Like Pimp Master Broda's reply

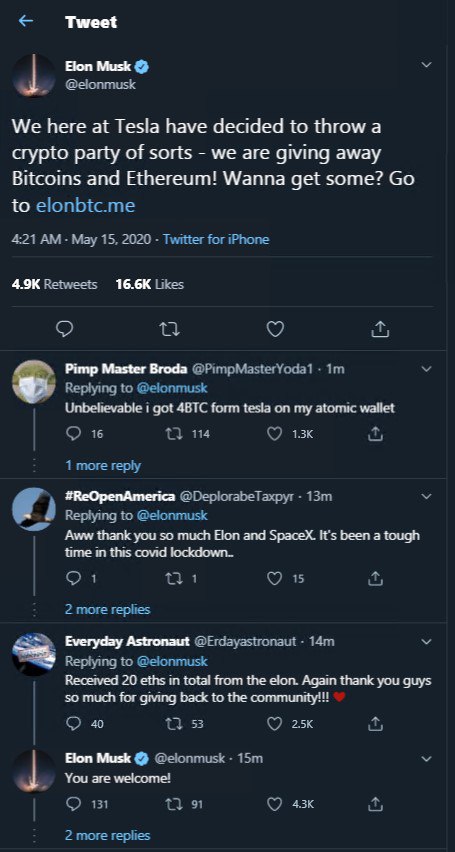coord(275,434)
